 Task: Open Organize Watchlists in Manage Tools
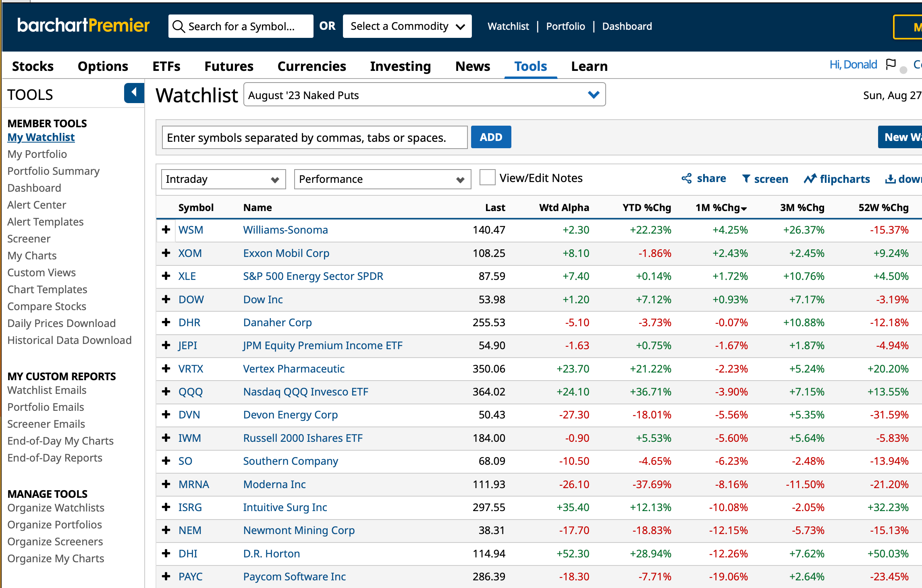[x=56, y=507]
